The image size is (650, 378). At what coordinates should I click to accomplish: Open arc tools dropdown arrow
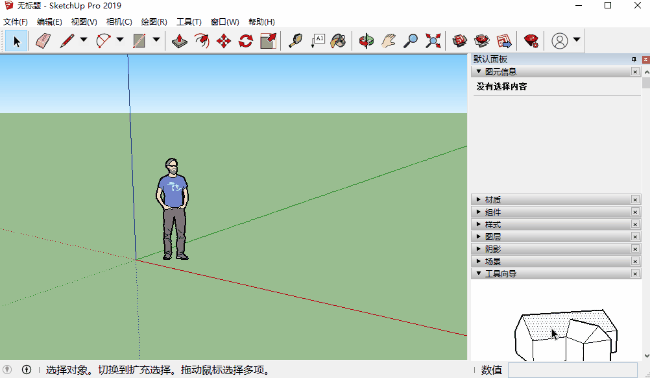pos(120,40)
